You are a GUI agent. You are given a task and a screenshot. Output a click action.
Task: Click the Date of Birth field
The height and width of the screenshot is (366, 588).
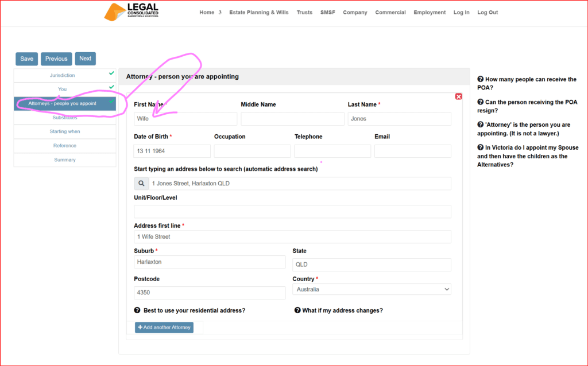pos(172,151)
